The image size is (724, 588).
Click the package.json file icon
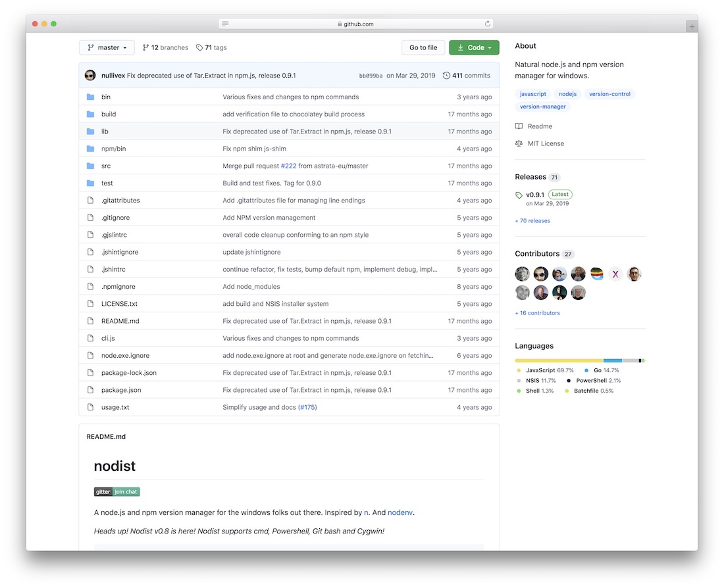[x=91, y=390]
